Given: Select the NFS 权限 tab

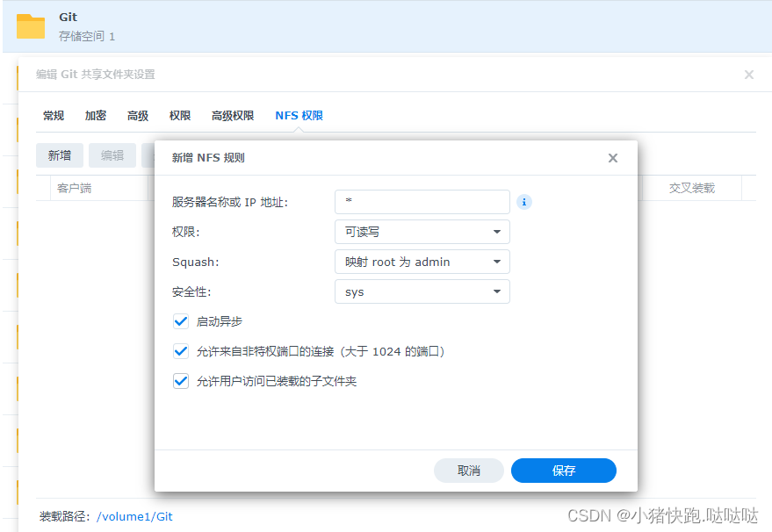Looking at the screenshot, I should coord(299,116).
